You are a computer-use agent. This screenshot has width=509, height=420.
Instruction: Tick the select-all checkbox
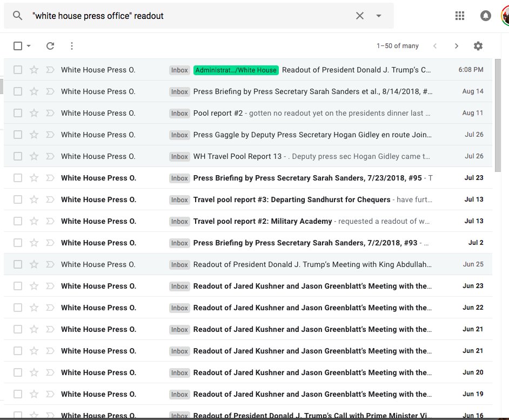coord(18,46)
